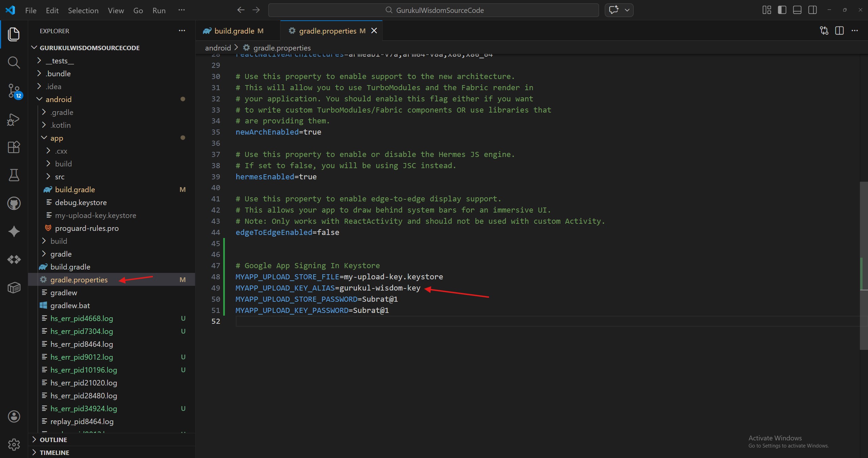This screenshot has width=868, height=458.
Task: Toggle Secondary Side Bar visibility
Action: point(812,10)
